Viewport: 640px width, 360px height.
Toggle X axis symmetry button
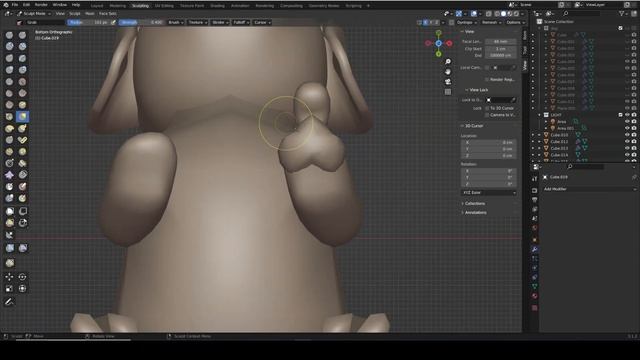[425, 22]
